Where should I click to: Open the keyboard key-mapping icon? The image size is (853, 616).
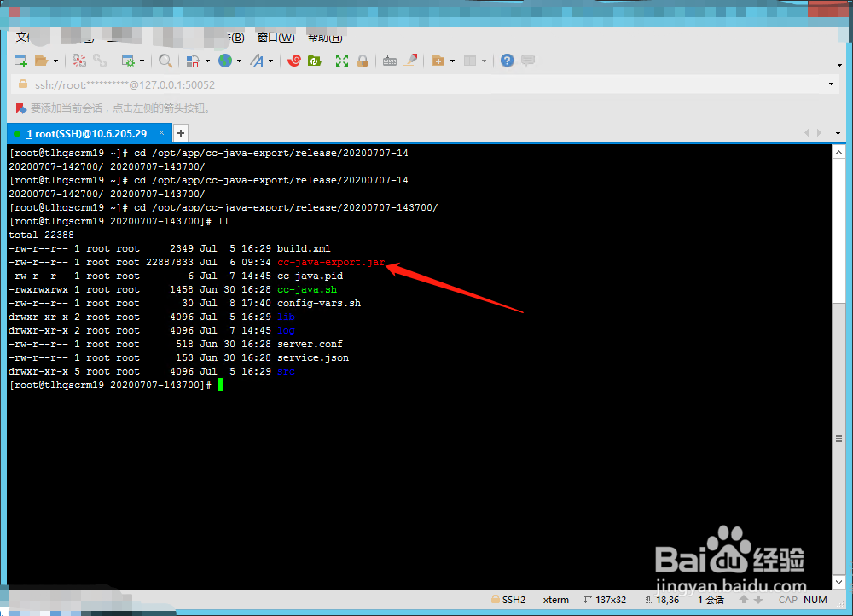pyautogui.click(x=390, y=61)
